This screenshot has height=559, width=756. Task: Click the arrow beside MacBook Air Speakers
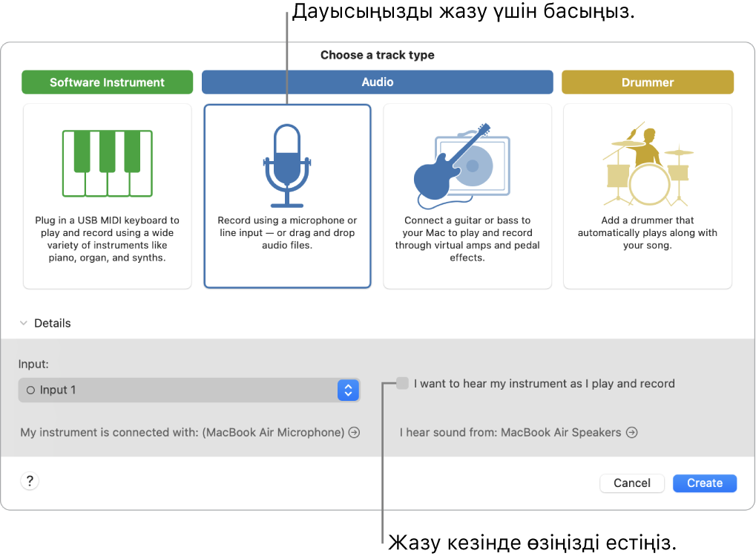pyautogui.click(x=631, y=432)
